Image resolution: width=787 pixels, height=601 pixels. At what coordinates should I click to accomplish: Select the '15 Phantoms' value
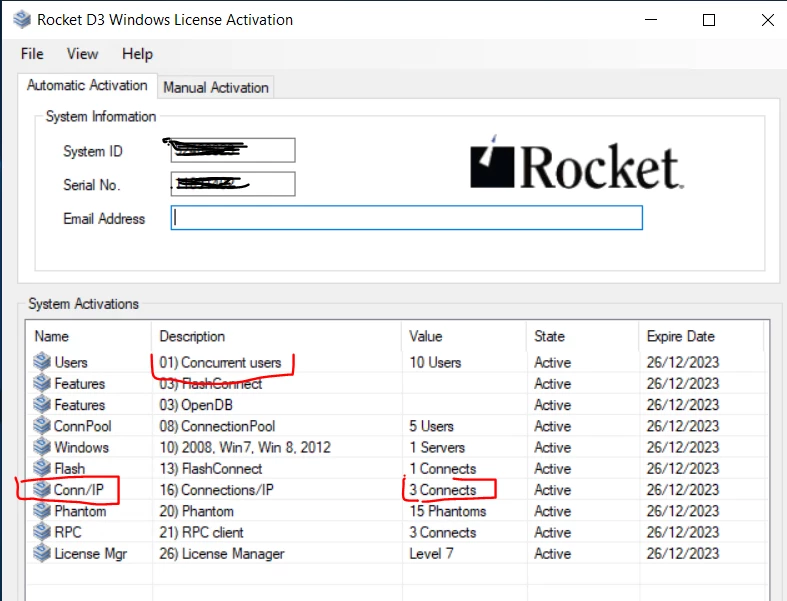(448, 511)
